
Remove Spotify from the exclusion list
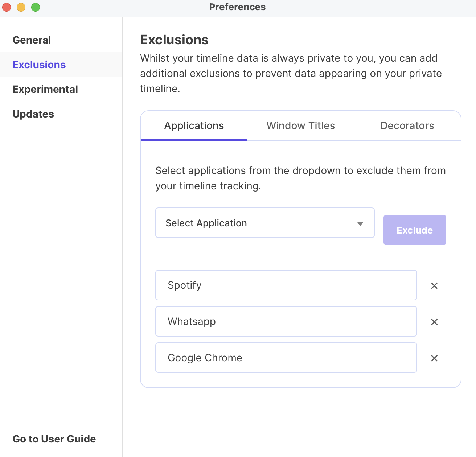(x=434, y=285)
